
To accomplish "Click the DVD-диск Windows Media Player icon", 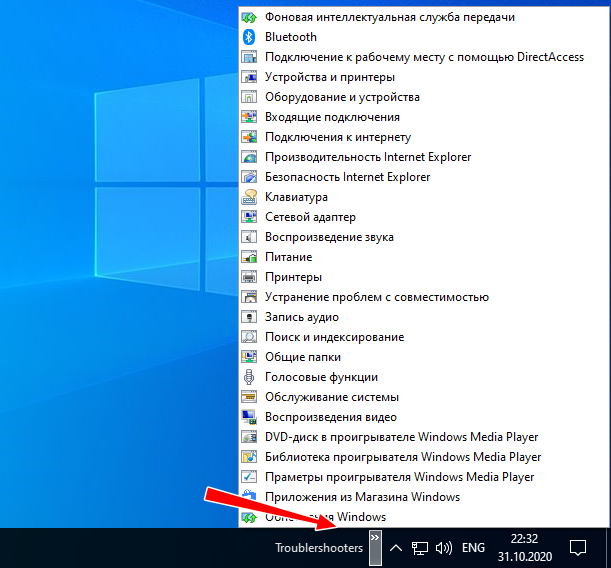I will 249,437.
